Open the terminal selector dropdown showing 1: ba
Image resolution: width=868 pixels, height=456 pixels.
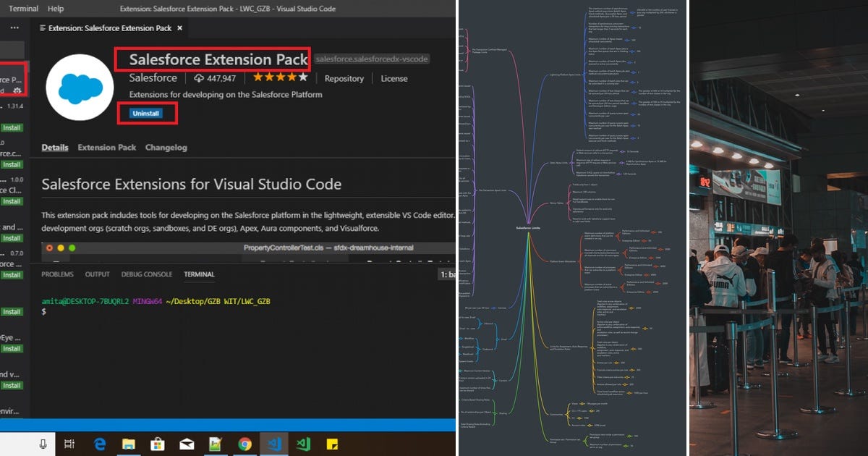(x=447, y=275)
